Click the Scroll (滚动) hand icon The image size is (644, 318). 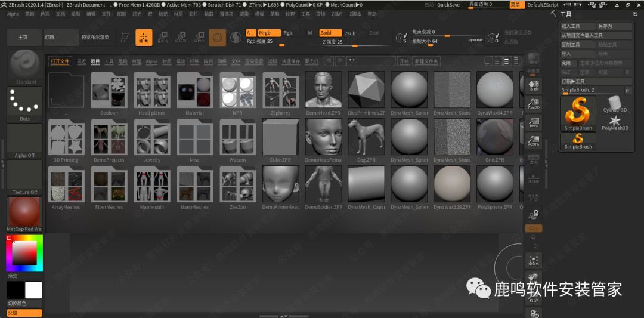(534, 85)
